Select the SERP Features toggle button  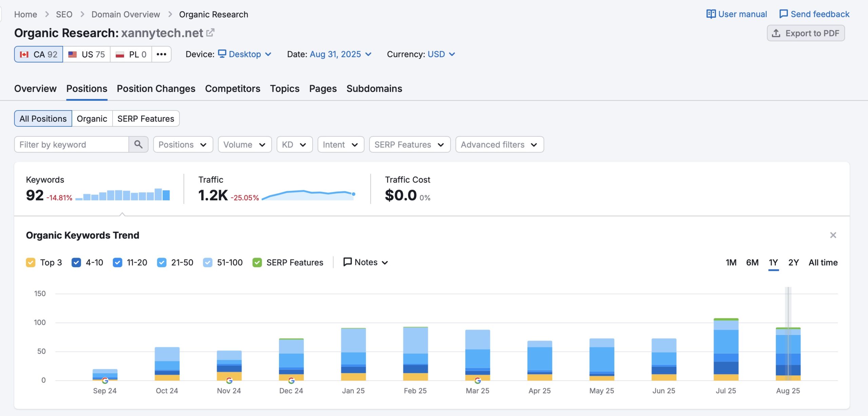146,118
